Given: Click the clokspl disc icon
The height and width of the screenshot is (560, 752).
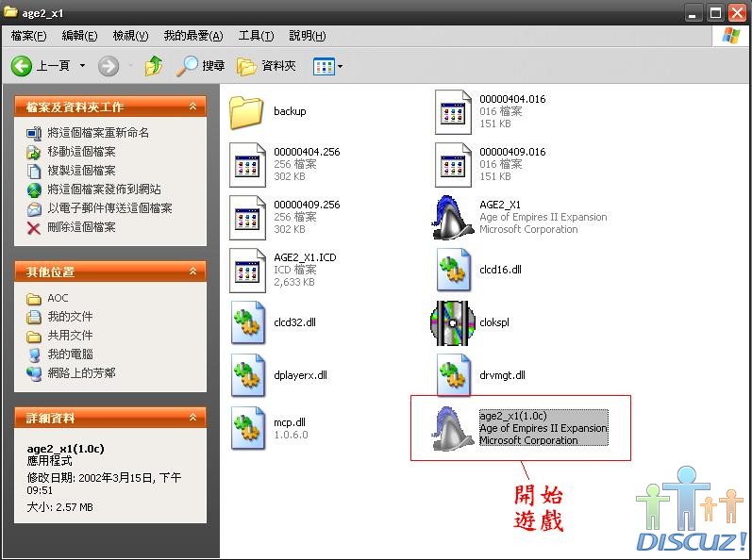Looking at the screenshot, I should [x=452, y=322].
